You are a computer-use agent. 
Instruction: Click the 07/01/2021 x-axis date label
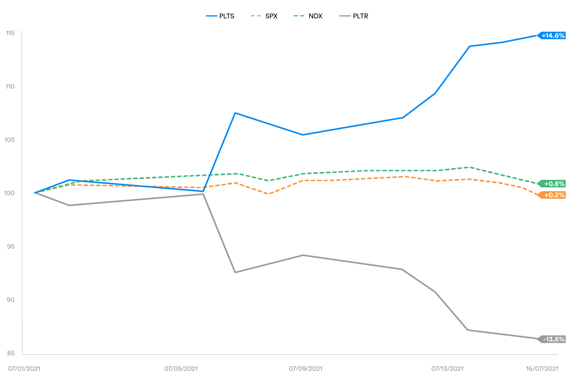pos(24,369)
